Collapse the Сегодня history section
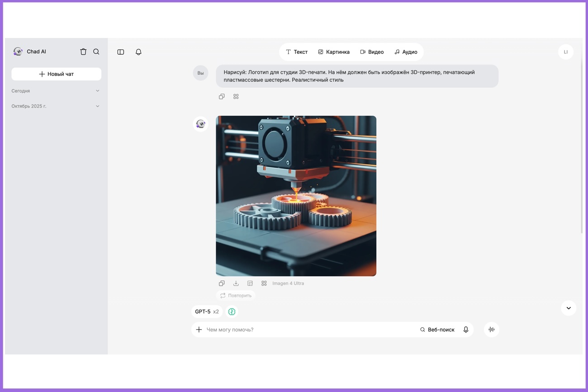The width and height of the screenshot is (588, 392). click(97, 90)
